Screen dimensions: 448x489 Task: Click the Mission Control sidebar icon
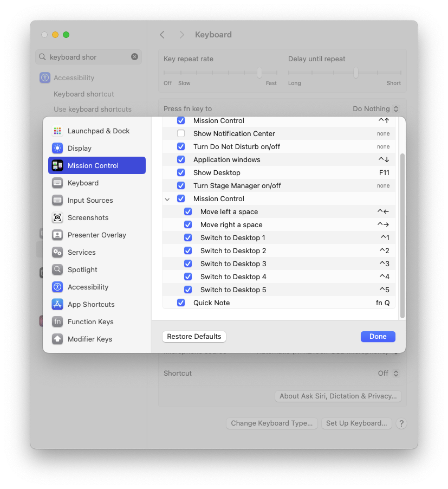click(x=57, y=165)
